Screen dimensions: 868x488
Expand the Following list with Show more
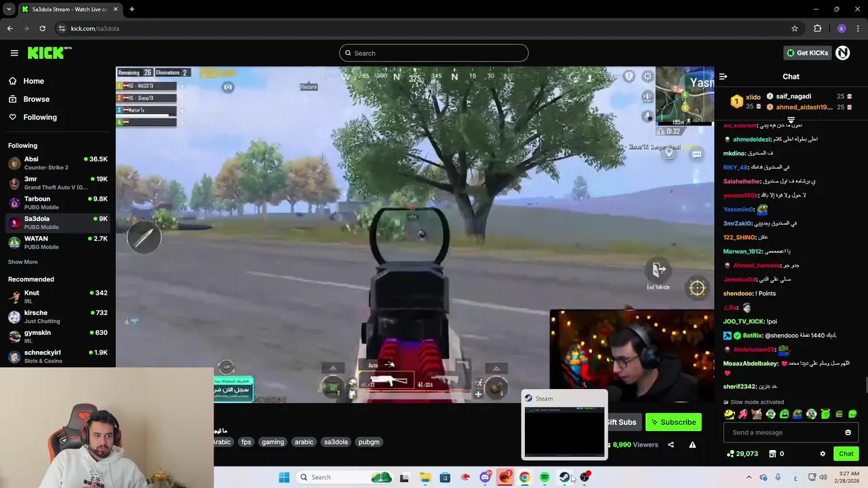click(x=23, y=262)
